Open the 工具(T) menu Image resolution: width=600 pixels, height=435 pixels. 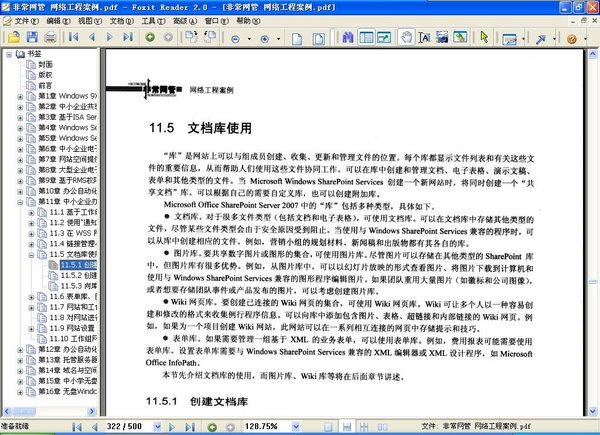pyautogui.click(x=153, y=21)
